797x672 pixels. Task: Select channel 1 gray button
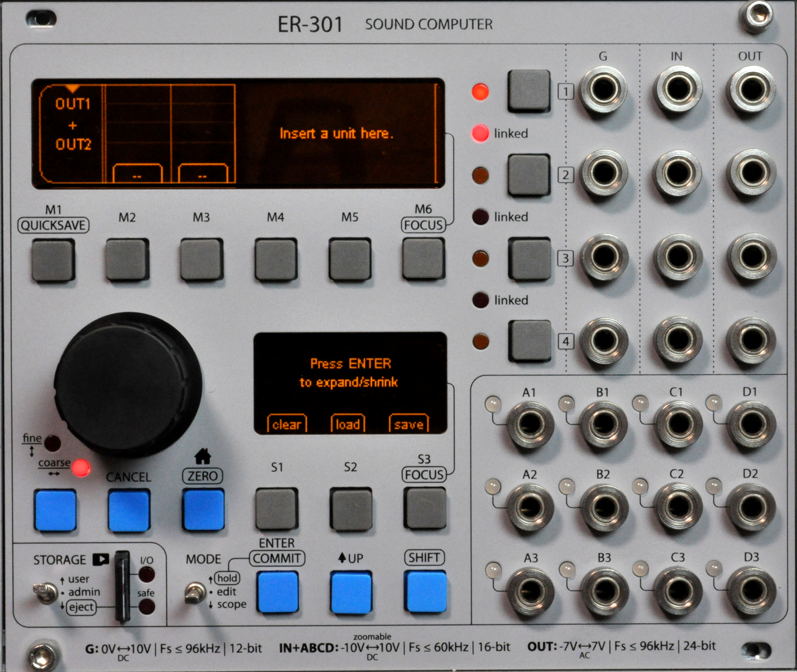[529, 91]
